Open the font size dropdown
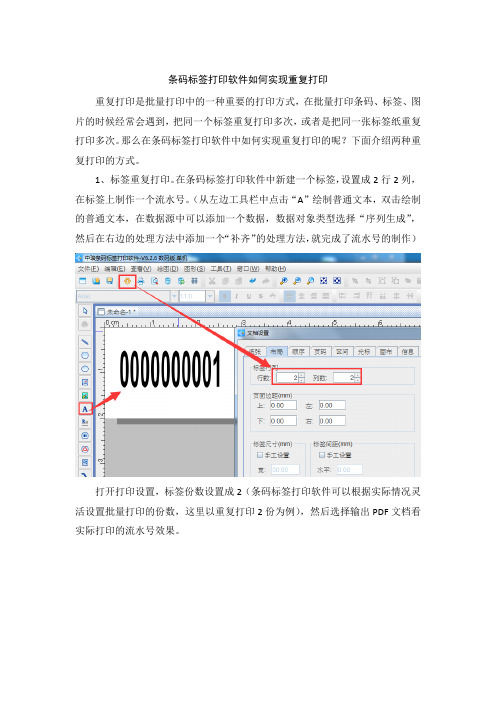Screen dimensions: 496x702 pos(210,296)
